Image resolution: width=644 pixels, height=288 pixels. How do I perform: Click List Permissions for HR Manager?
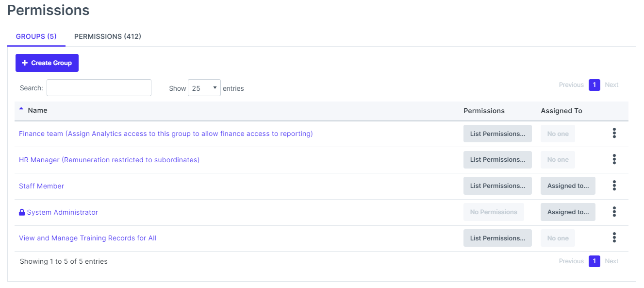[x=497, y=159]
